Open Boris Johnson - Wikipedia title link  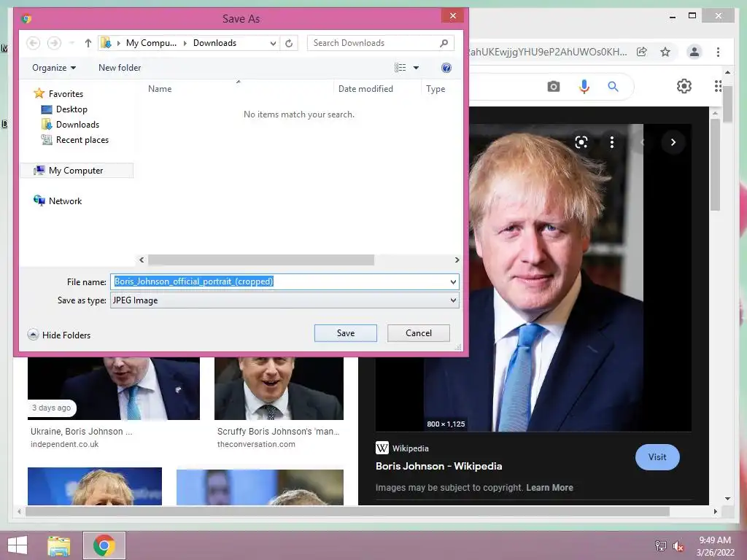pyautogui.click(x=438, y=466)
